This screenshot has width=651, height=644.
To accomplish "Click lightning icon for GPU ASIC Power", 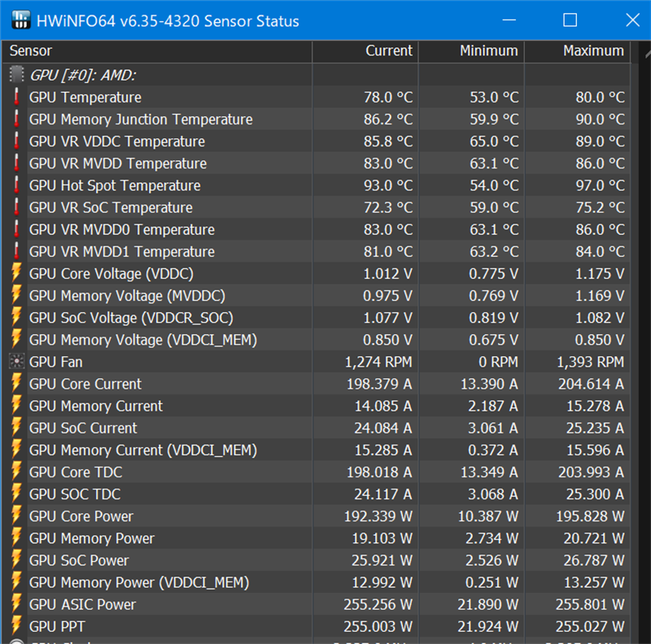I will (x=16, y=604).
